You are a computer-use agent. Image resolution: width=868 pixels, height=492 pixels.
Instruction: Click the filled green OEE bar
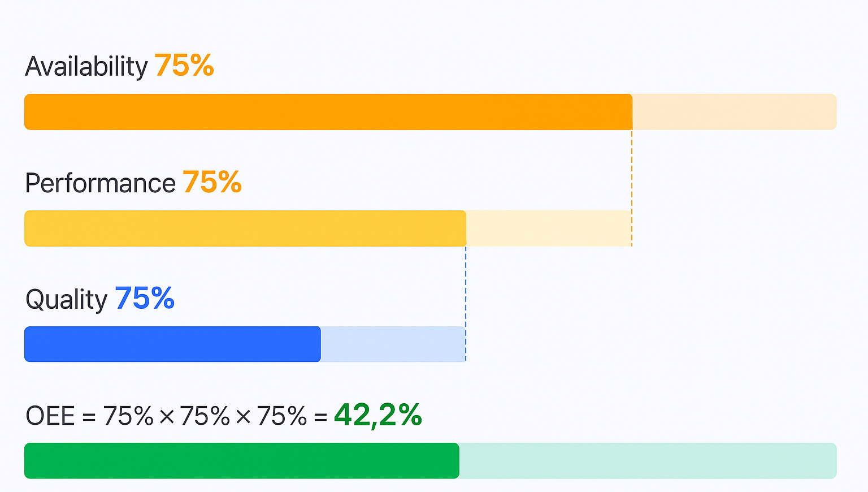pos(242,461)
